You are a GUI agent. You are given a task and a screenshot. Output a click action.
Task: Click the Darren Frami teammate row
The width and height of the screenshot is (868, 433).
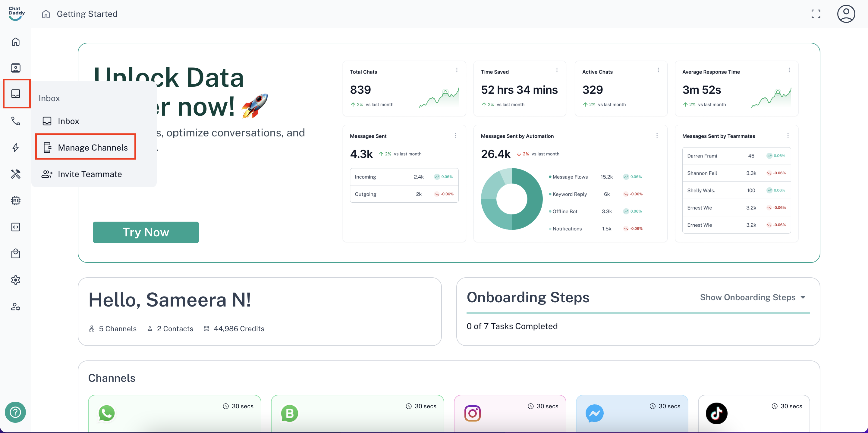tap(736, 156)
